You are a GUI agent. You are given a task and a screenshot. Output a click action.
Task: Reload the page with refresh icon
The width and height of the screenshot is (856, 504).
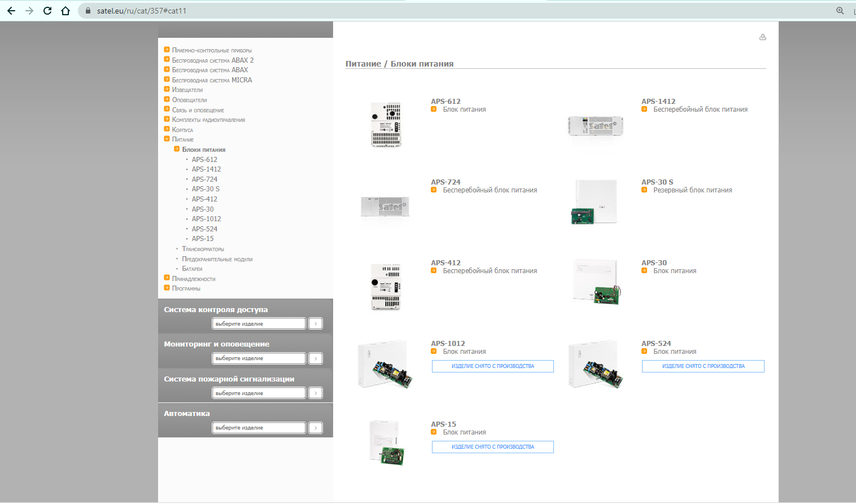pos(47,11)
